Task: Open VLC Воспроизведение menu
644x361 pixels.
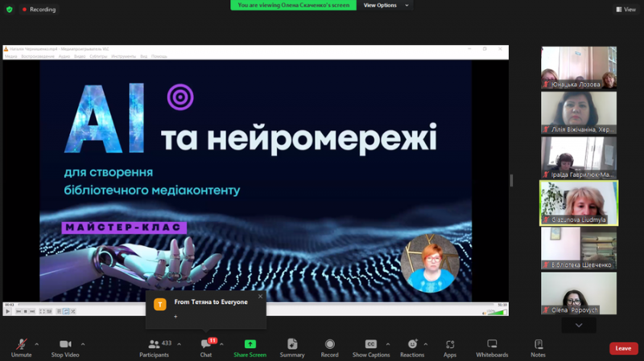Action: tap(38, 56)
